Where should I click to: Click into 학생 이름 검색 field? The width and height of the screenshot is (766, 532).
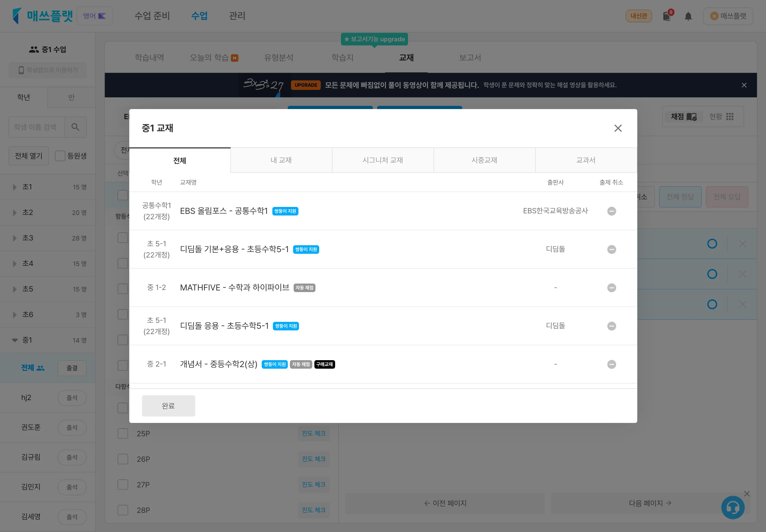[x=37, y=127]
